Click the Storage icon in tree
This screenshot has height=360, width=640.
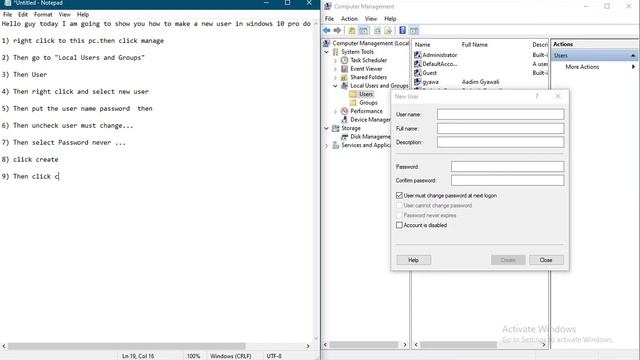pos(336,128)
